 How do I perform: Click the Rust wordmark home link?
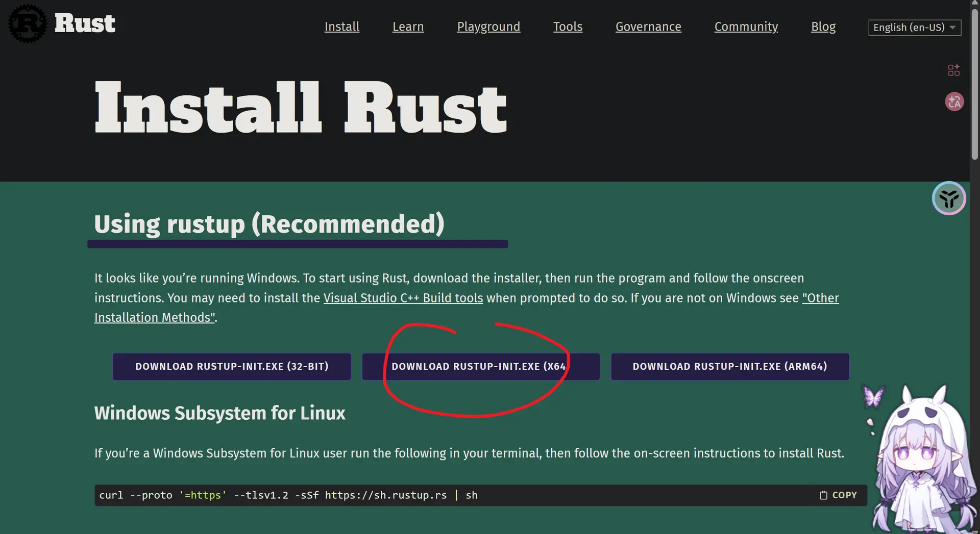85,23
